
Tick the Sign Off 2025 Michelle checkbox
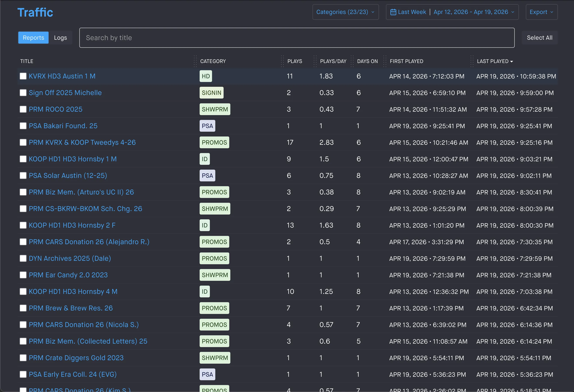tap(23, 93)
